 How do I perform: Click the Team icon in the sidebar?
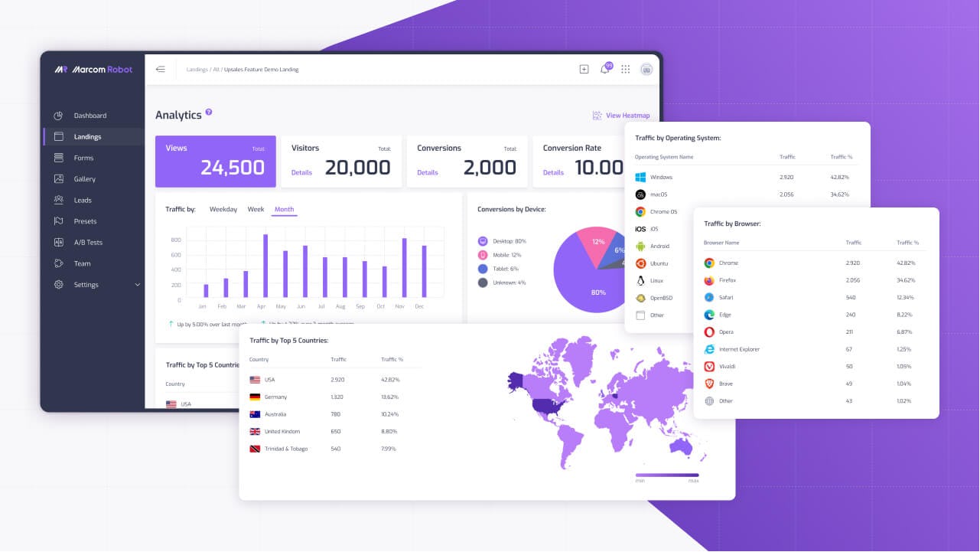coord(58,263)
